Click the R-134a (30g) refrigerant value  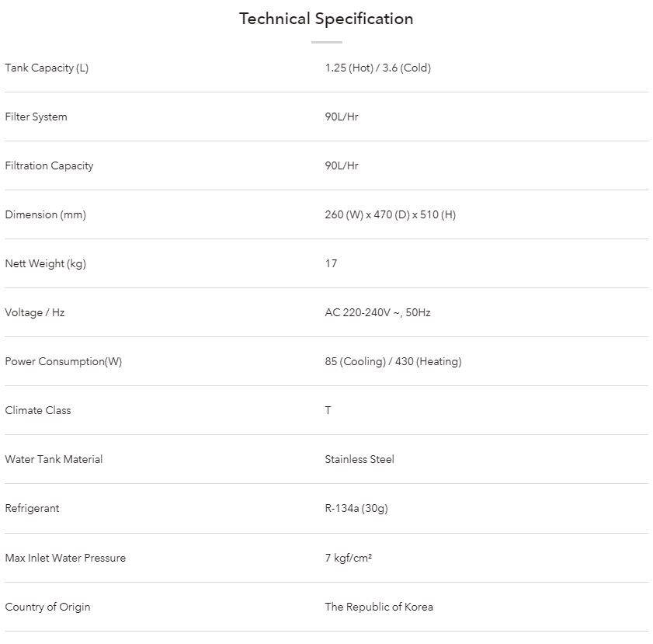point(356,509)
